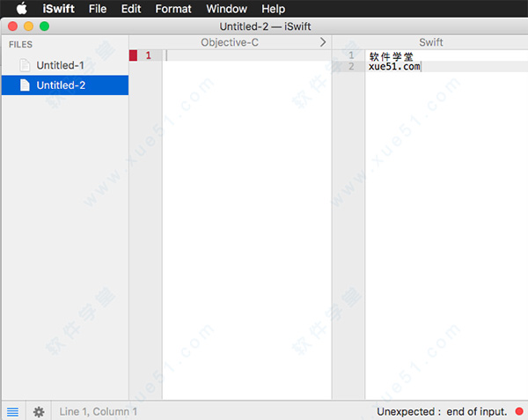Open the gear settings menu

(x=39, y=411)
